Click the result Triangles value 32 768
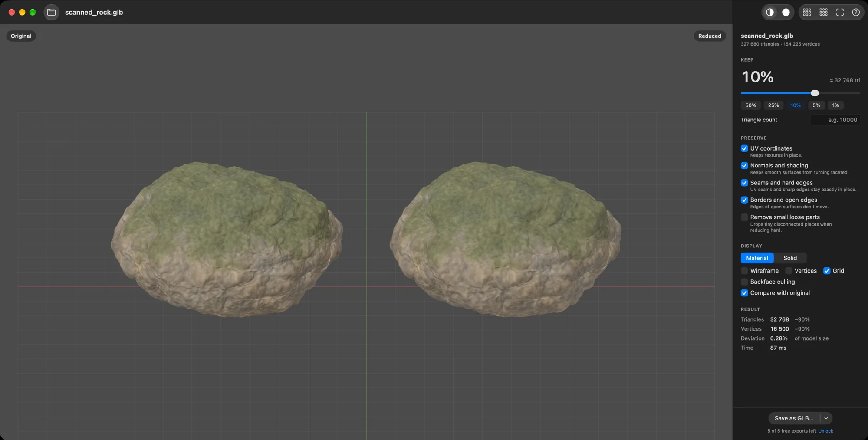Image resolution: width=868 pixels, height=440 pixels. (x=779, y=319)
